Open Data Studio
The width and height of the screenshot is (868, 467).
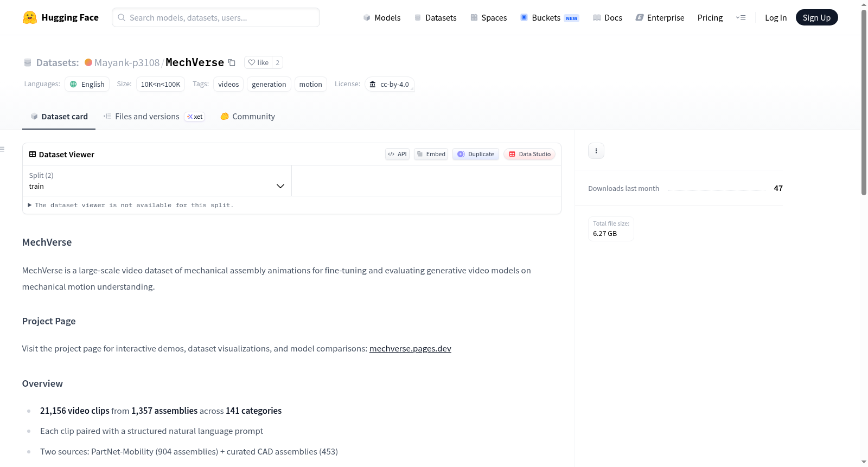(529, 154)
